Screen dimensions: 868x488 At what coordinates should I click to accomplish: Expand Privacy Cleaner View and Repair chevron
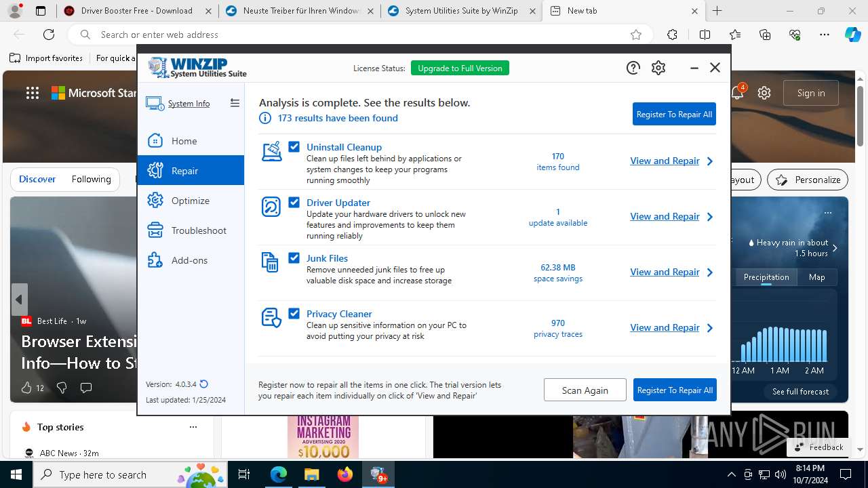pos(710,328)
